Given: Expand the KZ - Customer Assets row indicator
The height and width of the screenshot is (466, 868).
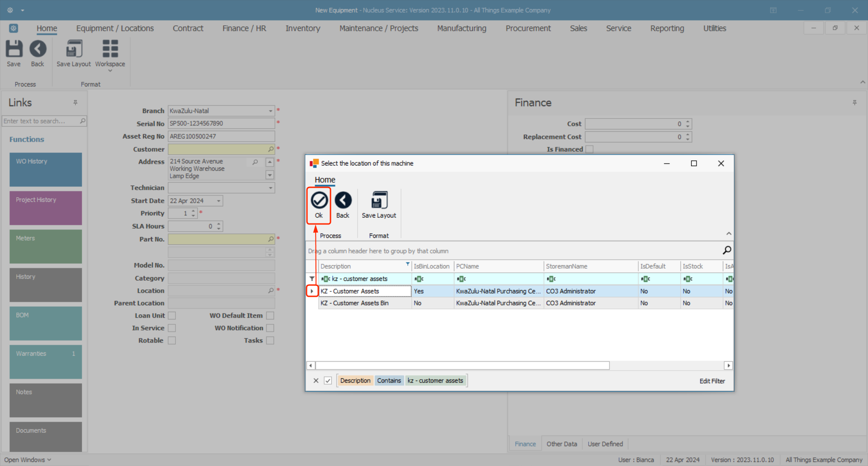Looking at the screenshot, I should coord(312,291).
